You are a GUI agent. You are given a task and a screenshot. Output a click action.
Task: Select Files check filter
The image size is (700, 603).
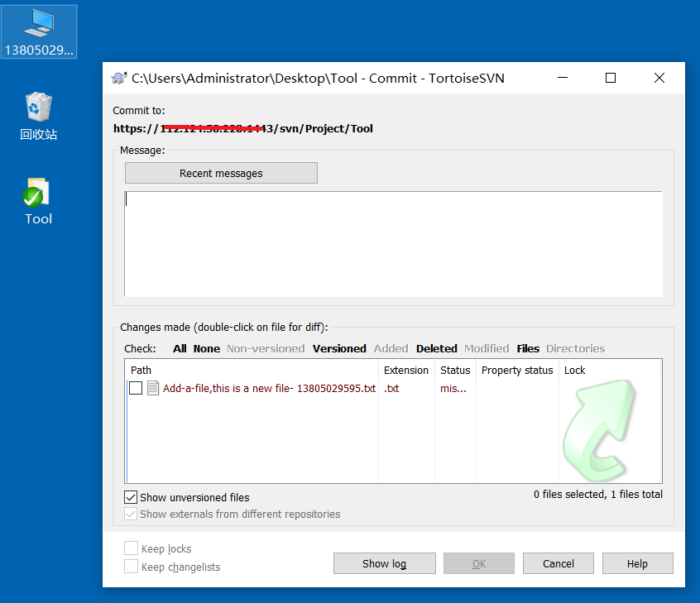click(x=528, y=348)
